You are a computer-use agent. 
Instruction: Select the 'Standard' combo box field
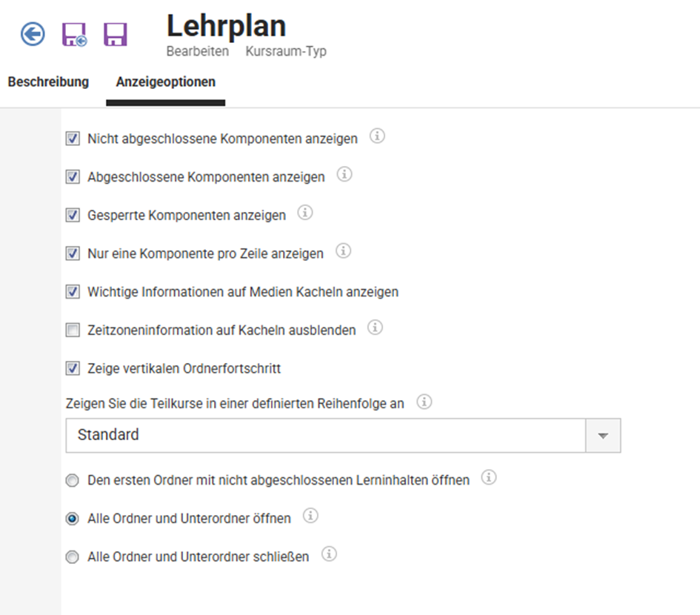[296, 436]
